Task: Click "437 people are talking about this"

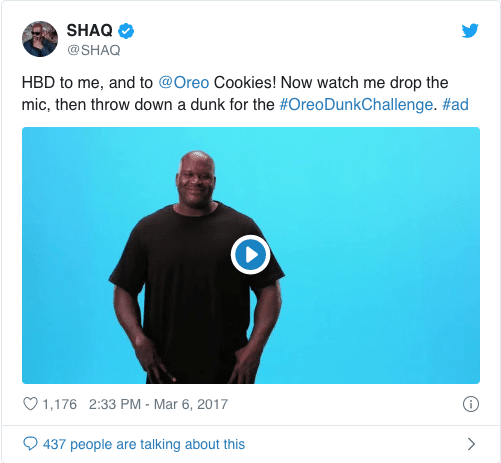Action: pos(144,444)
